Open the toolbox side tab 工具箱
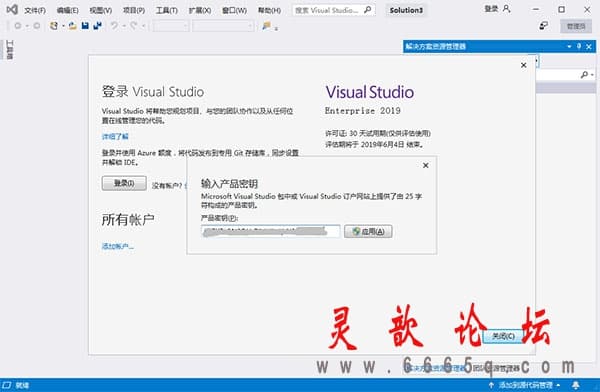This screenshot has width=600, height=392. click(x=10, y=50)
